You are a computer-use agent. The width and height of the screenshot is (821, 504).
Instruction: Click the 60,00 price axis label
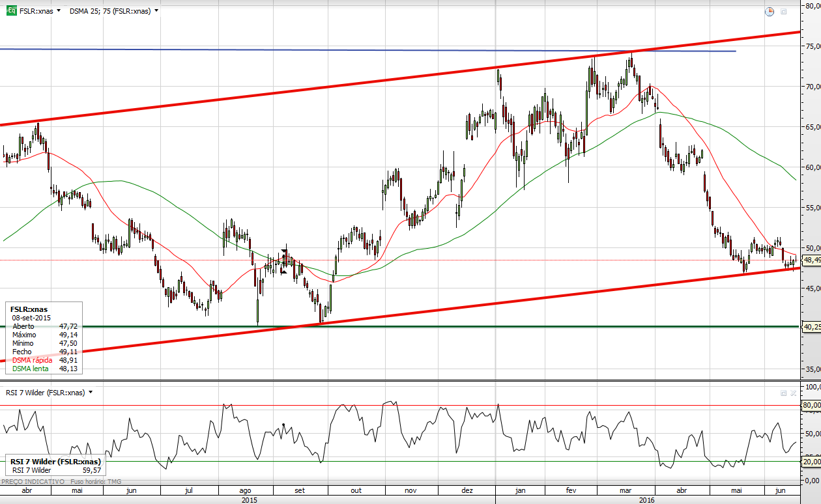(x=813, y=167)
